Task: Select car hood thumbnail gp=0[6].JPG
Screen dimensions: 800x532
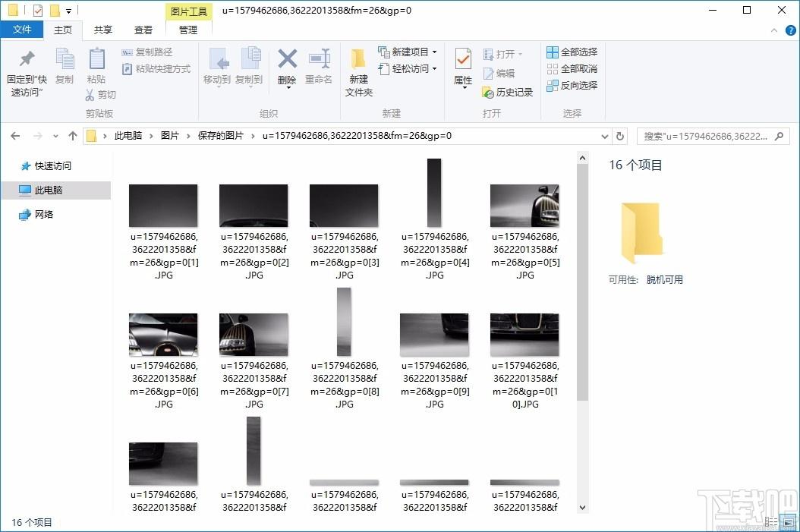Action: (x=163, y=335)
